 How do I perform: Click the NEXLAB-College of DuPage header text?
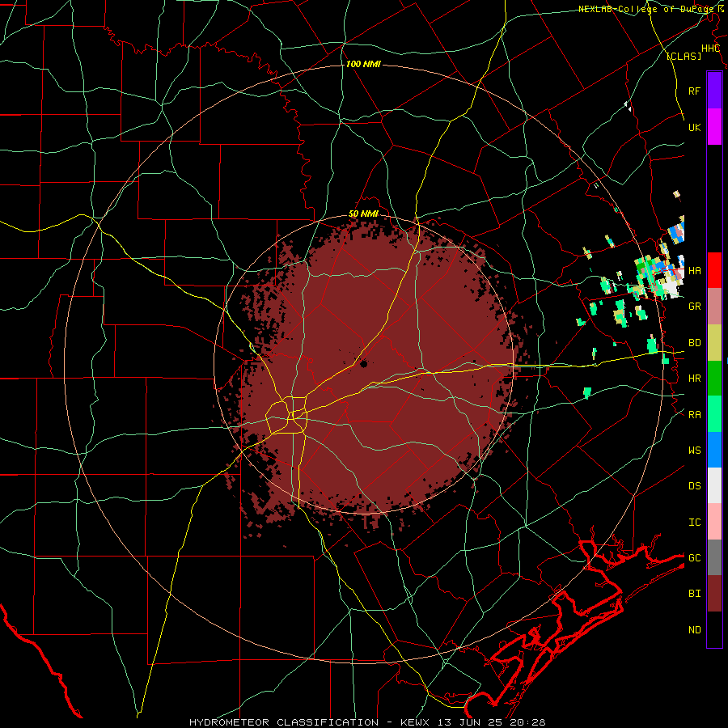click(647, 9)
